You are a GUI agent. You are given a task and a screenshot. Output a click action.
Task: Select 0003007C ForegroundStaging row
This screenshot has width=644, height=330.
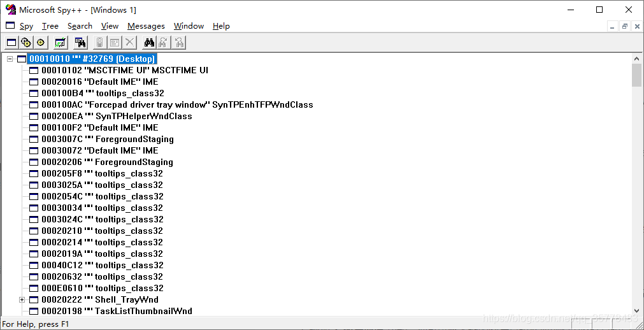point(107,140)
